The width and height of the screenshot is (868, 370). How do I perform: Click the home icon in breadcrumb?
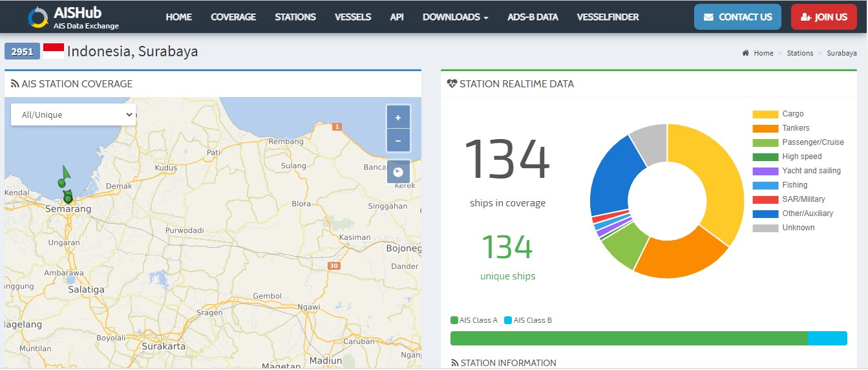[746, 53]
